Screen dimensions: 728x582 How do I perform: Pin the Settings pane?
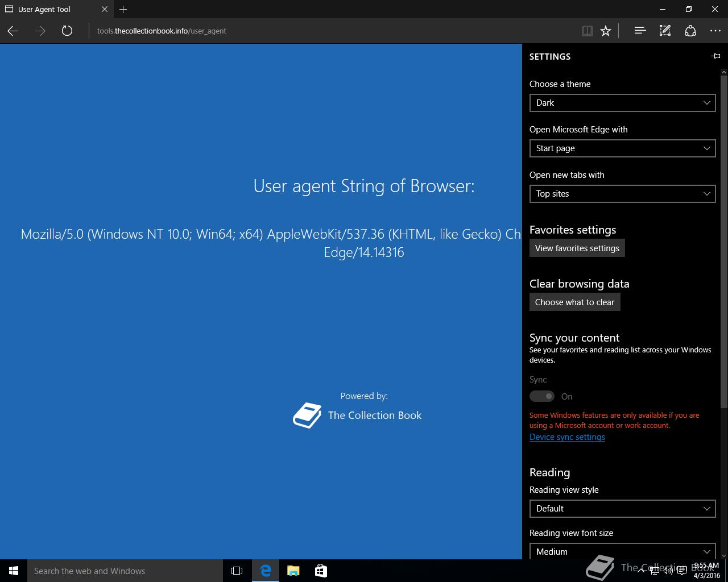coord(715,56)
